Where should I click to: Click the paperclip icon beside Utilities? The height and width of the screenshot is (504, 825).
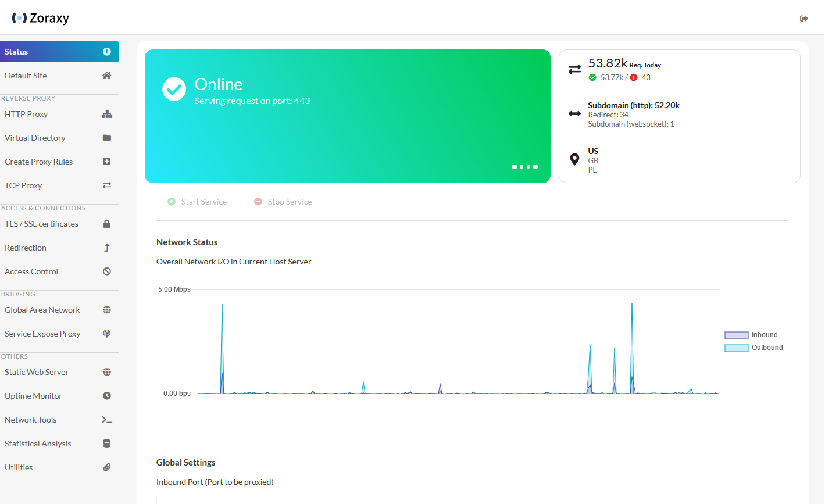click(x=107, y=467)
